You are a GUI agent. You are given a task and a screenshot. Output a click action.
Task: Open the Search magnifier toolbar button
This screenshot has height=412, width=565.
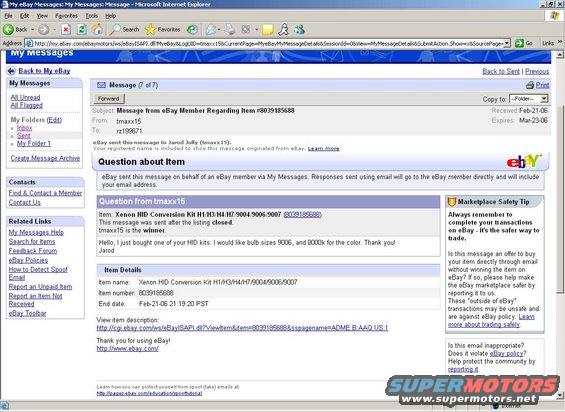[x=124, y=30]
